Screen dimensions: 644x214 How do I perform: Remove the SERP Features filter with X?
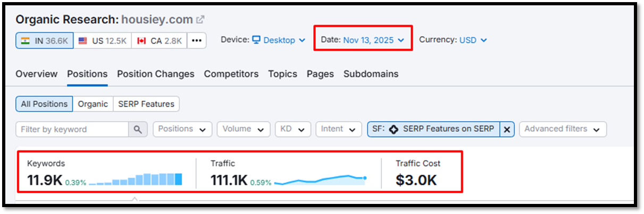(x=507, y=129)
